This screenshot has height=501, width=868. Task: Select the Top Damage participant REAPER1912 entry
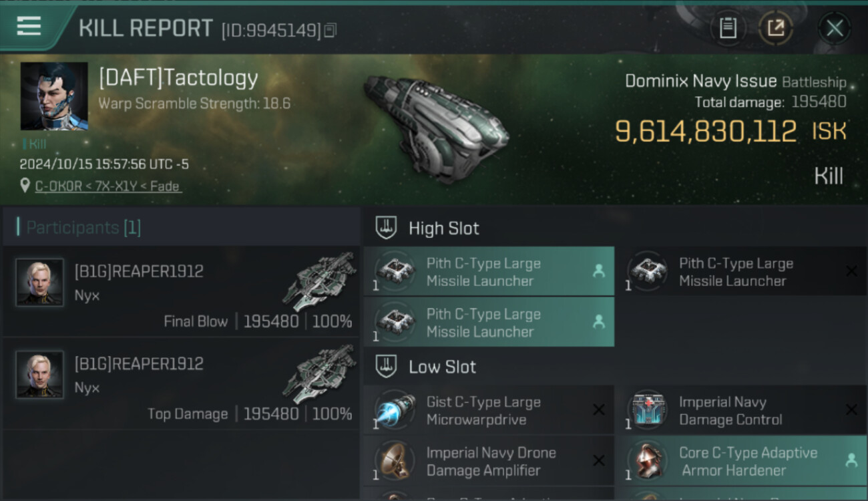[182, 383]
